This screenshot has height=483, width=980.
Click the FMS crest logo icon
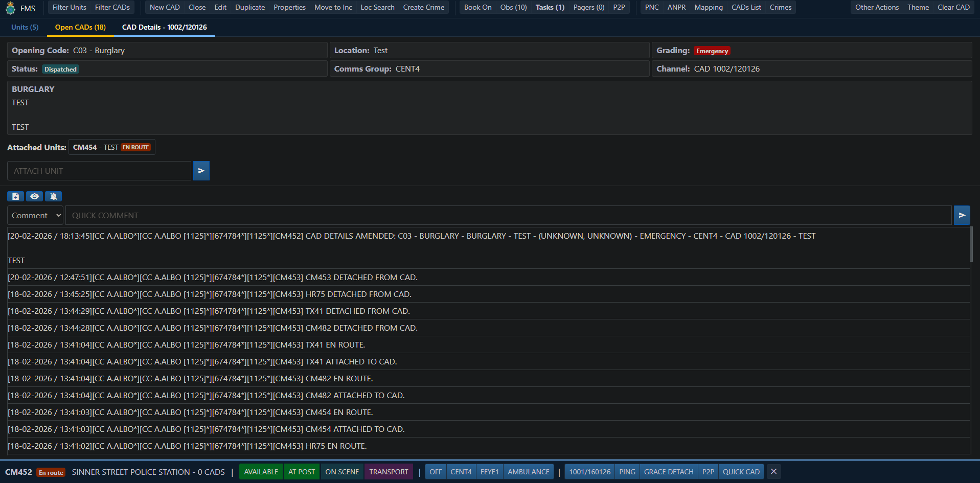pos(10,8)
